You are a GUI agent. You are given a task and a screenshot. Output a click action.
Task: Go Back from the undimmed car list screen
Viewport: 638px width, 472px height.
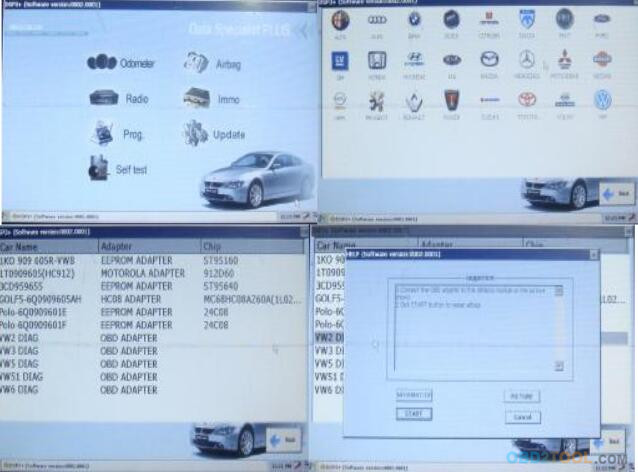click(x=283, y=440)
